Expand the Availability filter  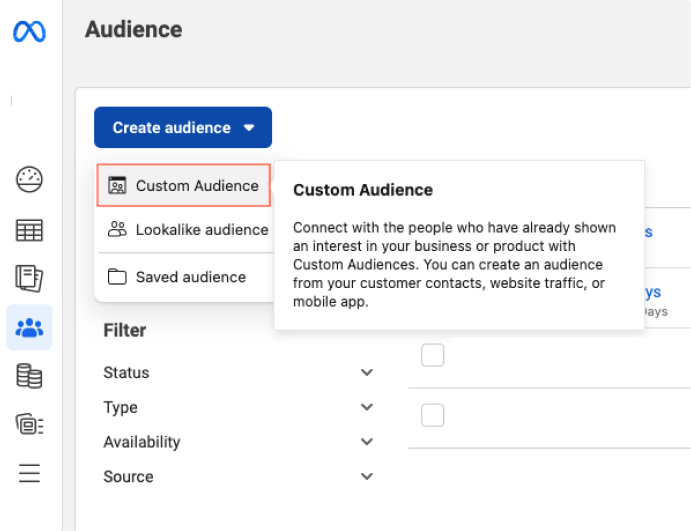coord(366,442)
